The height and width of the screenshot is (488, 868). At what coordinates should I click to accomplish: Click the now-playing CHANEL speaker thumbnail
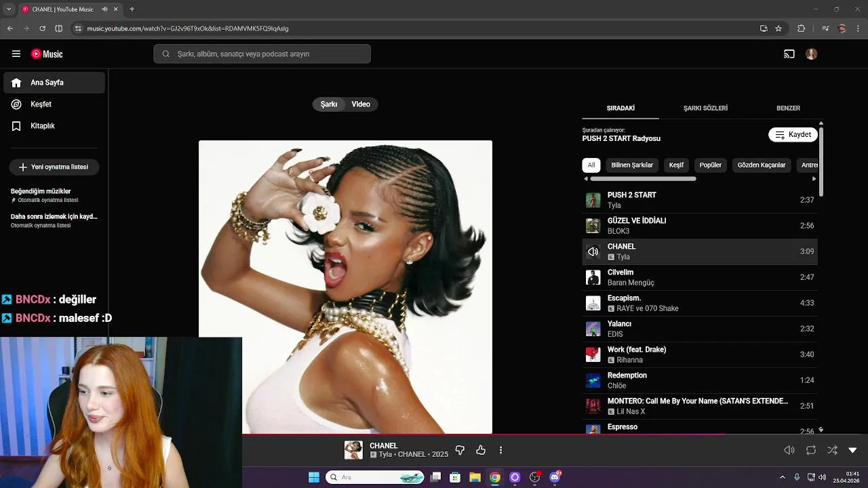click(593, 251)
